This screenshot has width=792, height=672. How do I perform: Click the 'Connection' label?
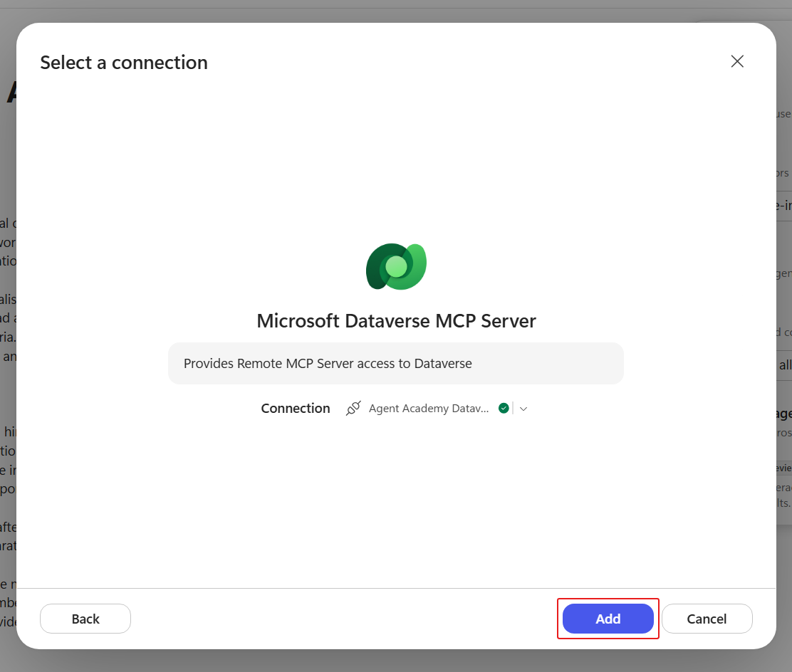[296, 409]
